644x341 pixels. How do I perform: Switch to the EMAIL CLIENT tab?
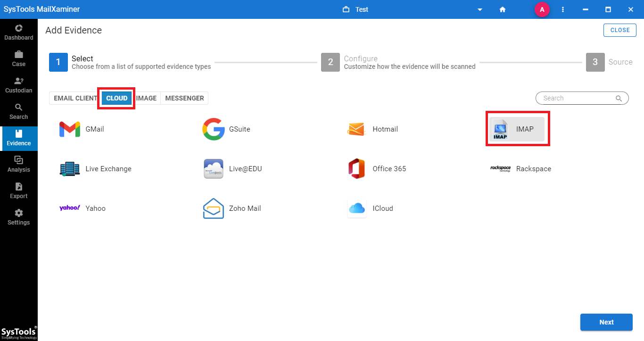75,98
